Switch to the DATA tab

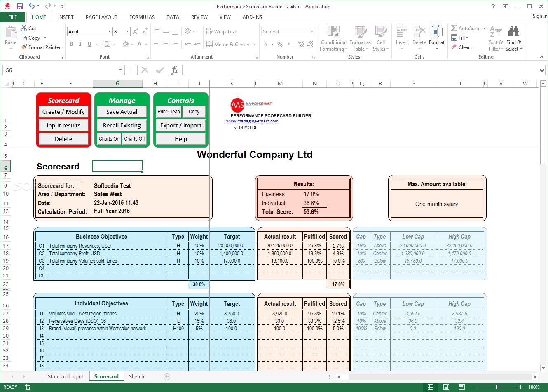click(x=173, y=17)
